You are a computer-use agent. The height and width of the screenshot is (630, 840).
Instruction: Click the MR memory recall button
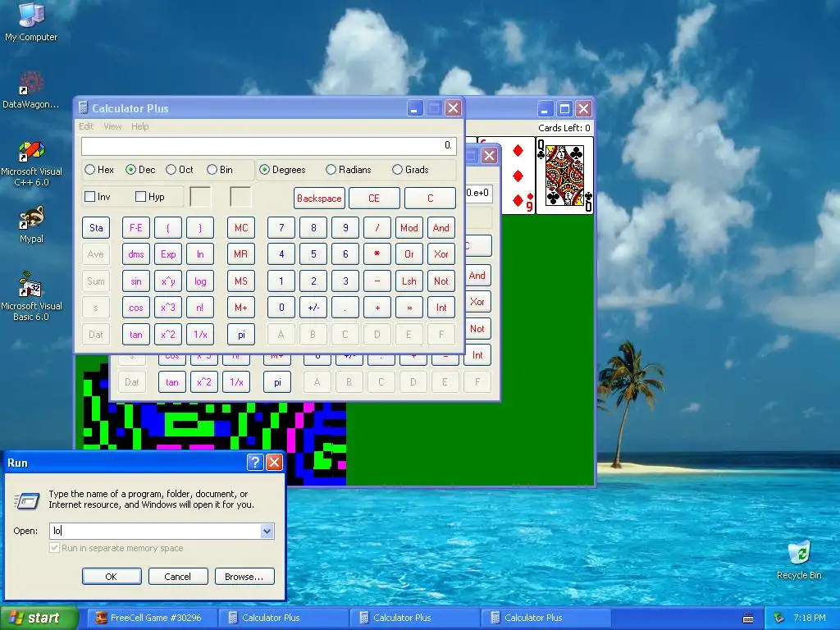tap(241, 254)
